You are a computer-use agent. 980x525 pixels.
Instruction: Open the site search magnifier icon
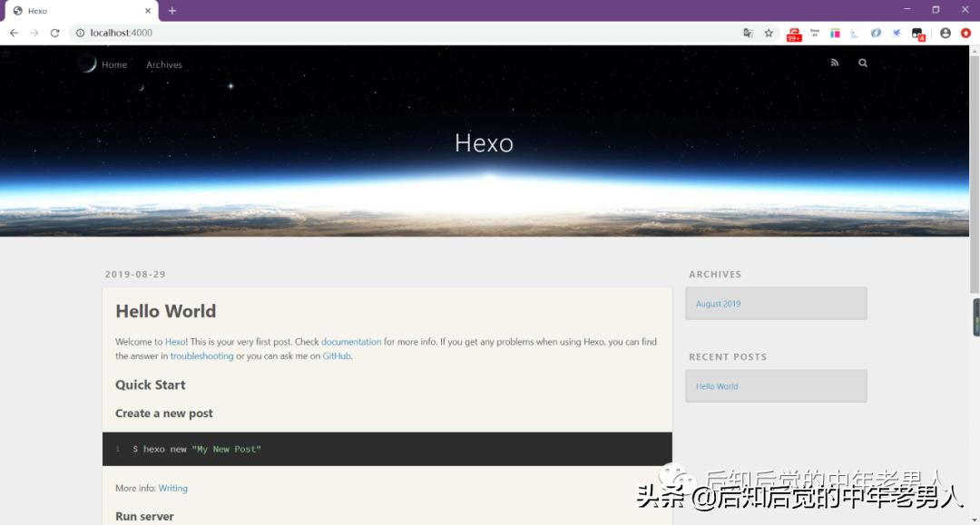tap(862, 63)
